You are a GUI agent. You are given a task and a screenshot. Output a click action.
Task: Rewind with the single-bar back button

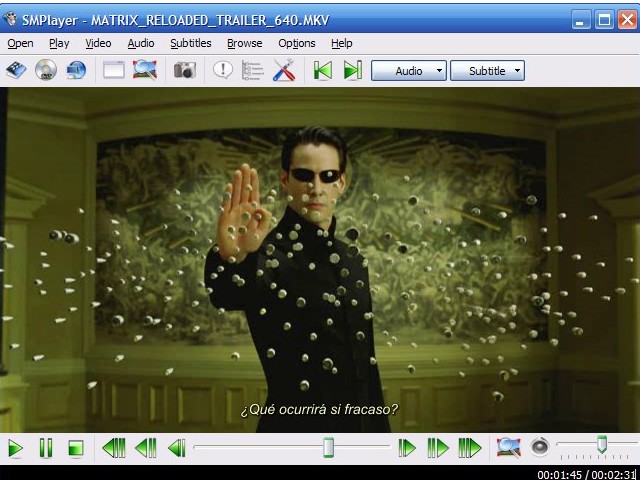[x=177, y=448]
